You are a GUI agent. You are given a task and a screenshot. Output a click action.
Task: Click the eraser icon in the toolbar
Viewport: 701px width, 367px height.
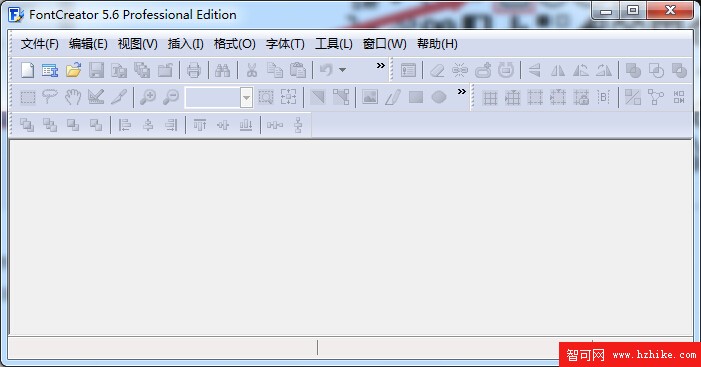(x=437, y=71)
